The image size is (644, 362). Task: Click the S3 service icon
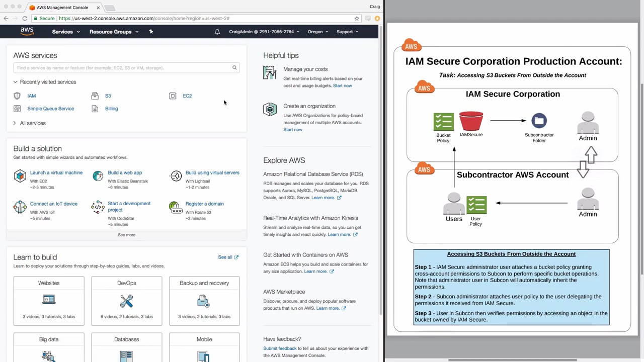95,96
